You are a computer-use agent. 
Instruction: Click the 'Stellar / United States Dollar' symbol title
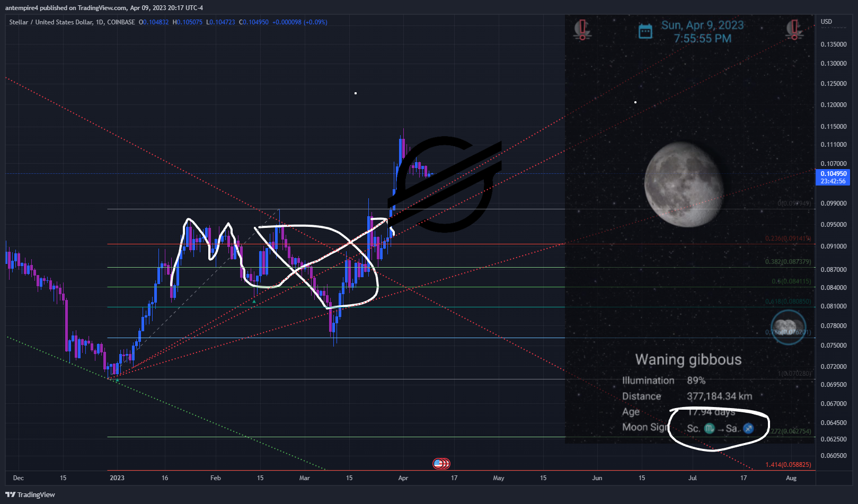point(50,22)
